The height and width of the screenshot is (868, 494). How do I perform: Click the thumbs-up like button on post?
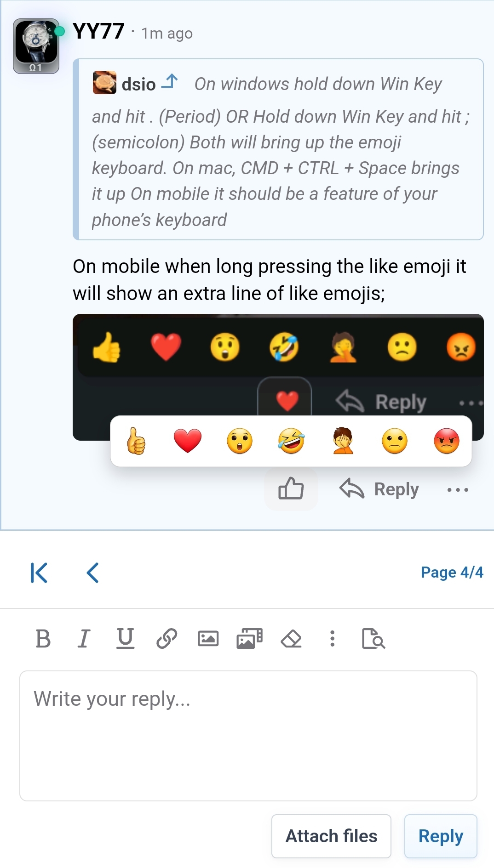(291, 488)
